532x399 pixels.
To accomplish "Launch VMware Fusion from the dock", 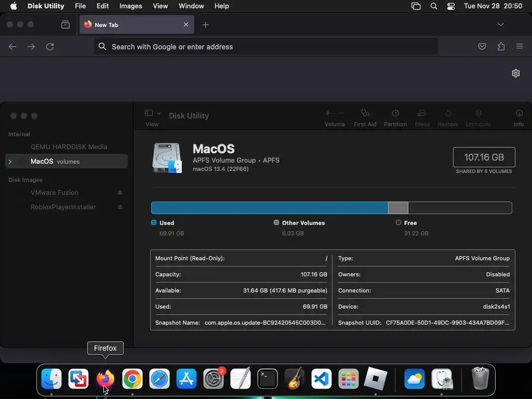I will coord(78,379).
